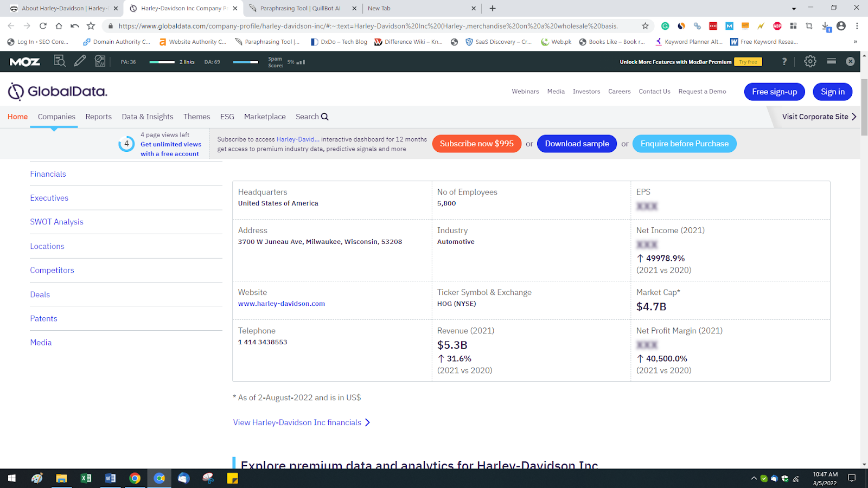The image size is (868, 488).
Task: Open the browser Extensions puzzle menu
Action: [x=793, y=25]
